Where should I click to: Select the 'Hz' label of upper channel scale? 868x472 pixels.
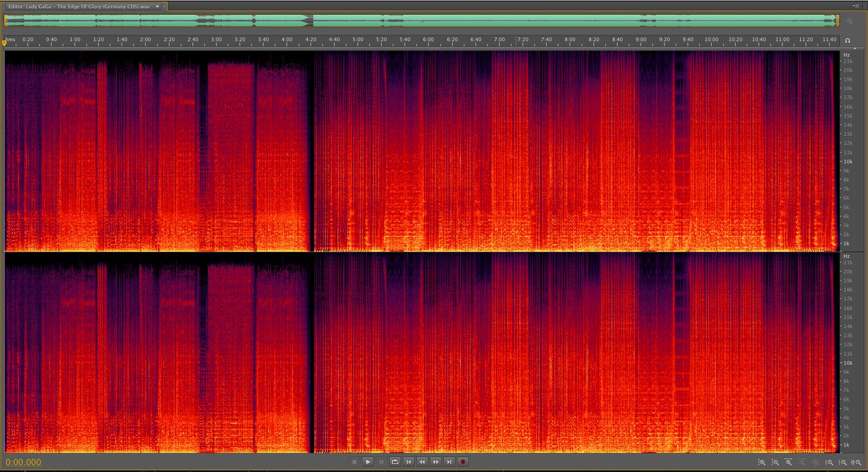click(847, 55)
